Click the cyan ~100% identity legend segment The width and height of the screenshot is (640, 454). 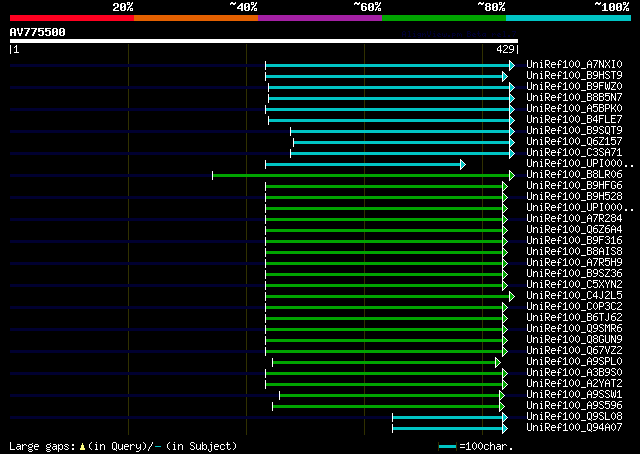click(x=569, y=18)
